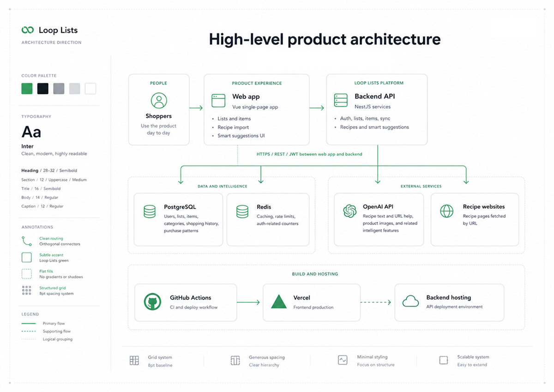This screenshot has width=554, height=392.
Task: Click the Generous spacing icon in footer
Action: [235, 361]
